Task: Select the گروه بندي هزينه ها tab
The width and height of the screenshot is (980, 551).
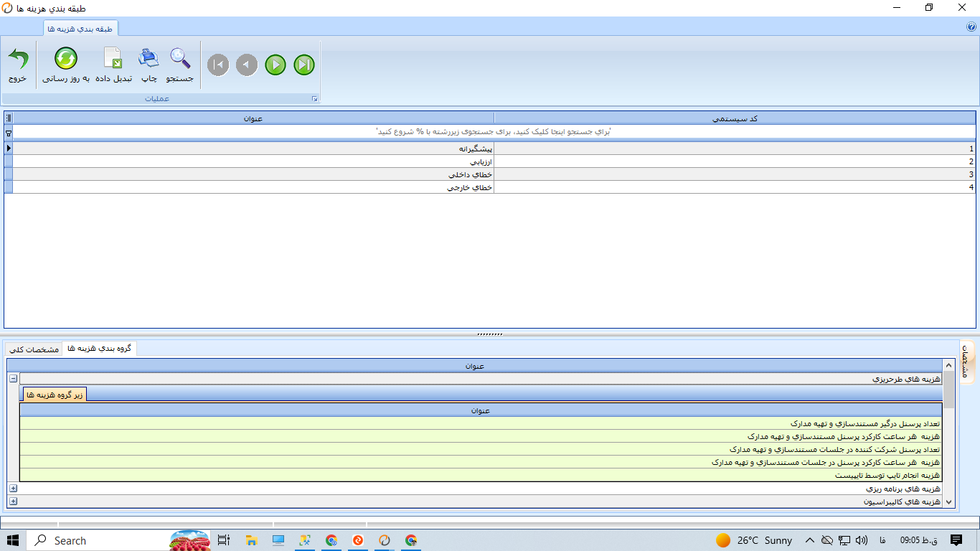Action: click(x=99, y=348)
